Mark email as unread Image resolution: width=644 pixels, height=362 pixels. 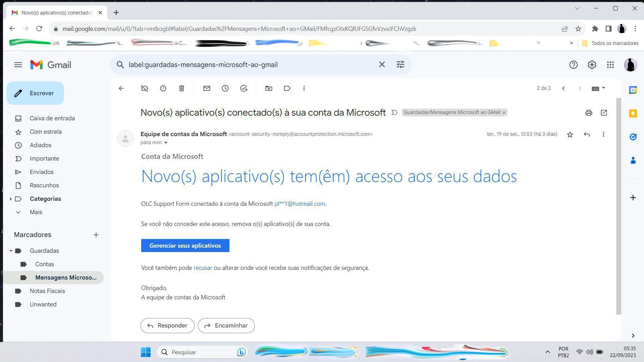coord(207,88)
